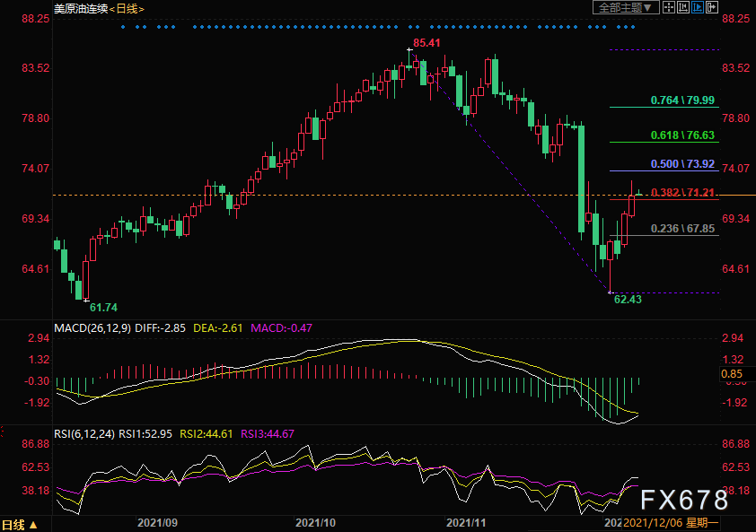
Task: Click the 0.236 \ 67.85 retracement label
Action: [682, 229]
